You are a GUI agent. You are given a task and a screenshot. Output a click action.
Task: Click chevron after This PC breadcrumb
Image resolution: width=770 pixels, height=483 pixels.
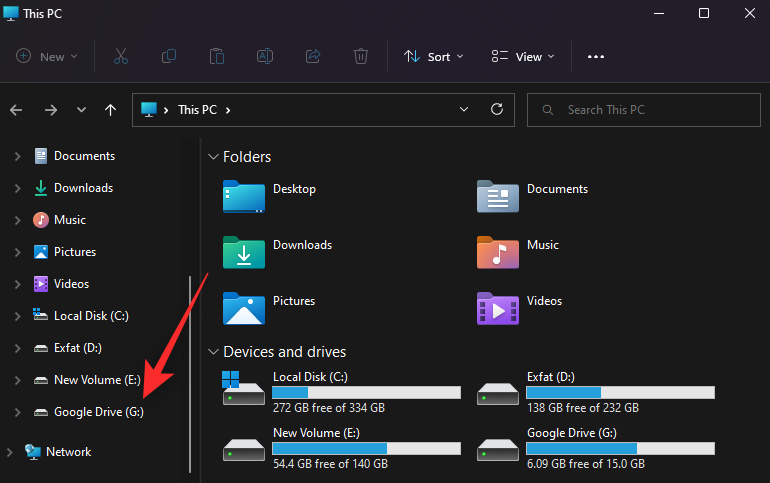tap(228, 110)
